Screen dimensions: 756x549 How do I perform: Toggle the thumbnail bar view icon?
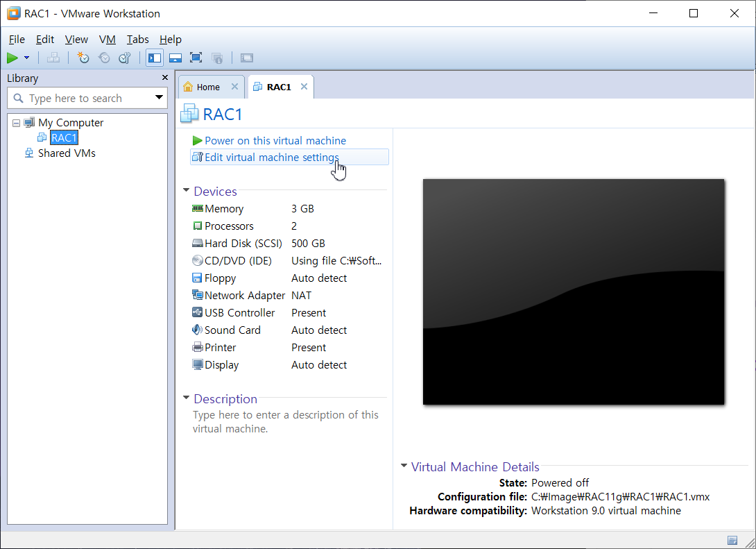click(175, 58)
